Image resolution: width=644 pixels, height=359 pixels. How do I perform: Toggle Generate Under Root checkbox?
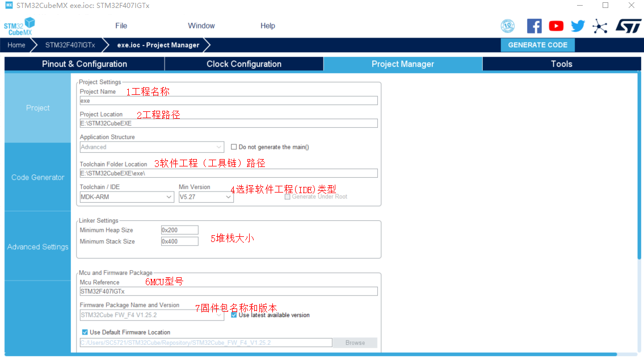[288, 197]
